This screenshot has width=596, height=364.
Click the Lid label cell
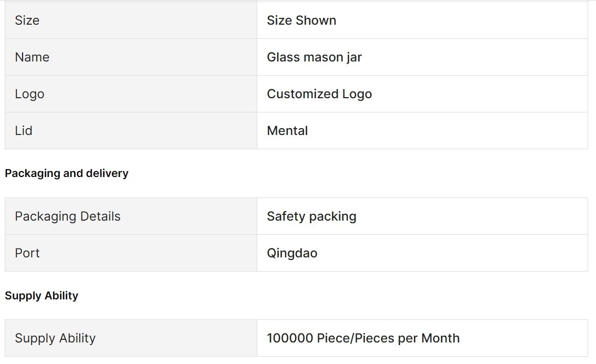131,130
